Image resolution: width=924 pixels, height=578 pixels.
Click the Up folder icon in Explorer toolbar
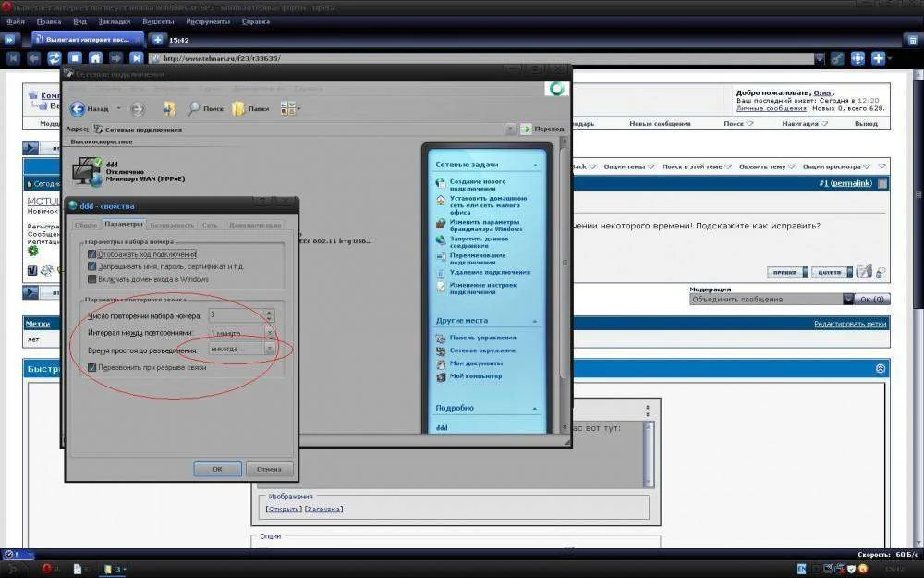(170, 108)
